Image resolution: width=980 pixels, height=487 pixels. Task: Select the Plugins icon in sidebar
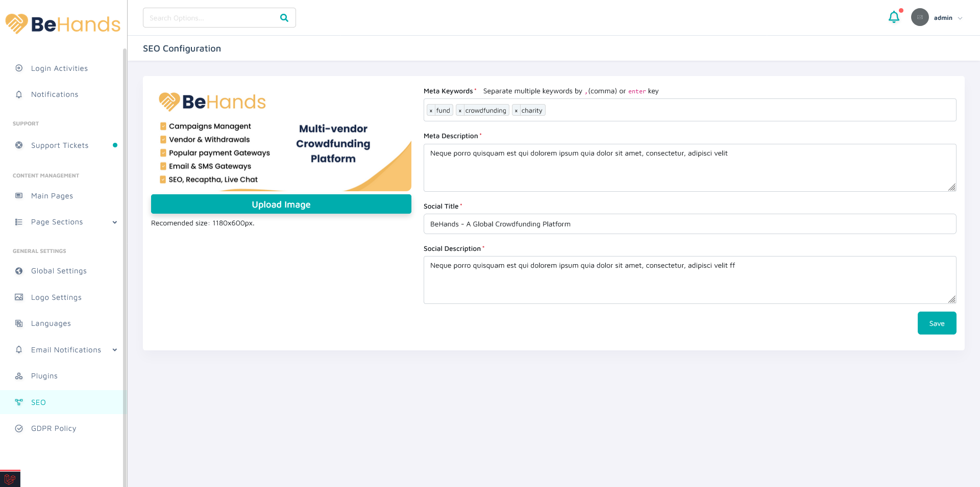(19, 376)
